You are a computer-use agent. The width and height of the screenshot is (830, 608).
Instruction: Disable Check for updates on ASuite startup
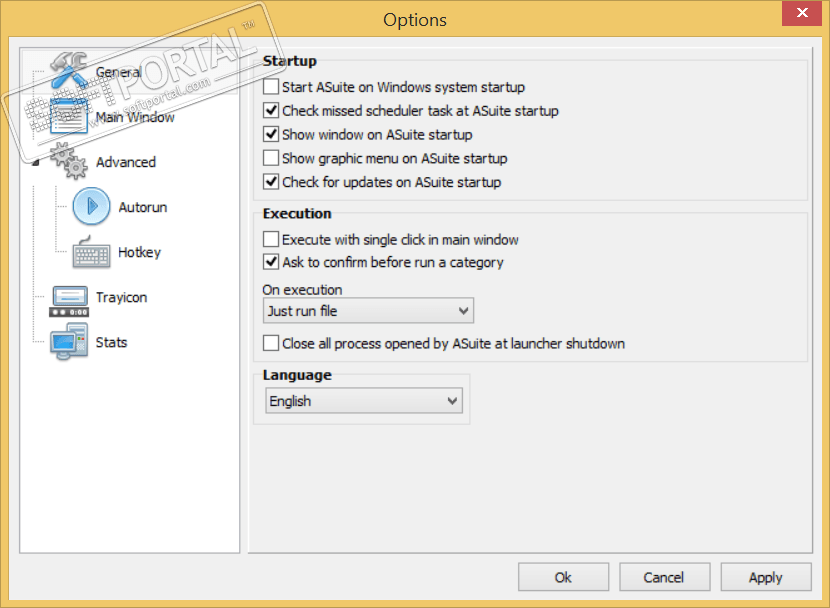tap(271, 182)
